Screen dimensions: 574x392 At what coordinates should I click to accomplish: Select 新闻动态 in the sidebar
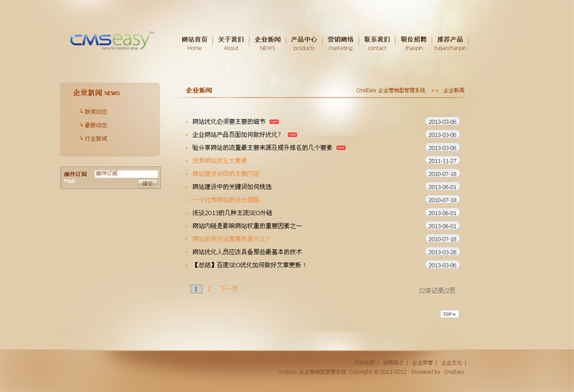[x=95, y=112]
